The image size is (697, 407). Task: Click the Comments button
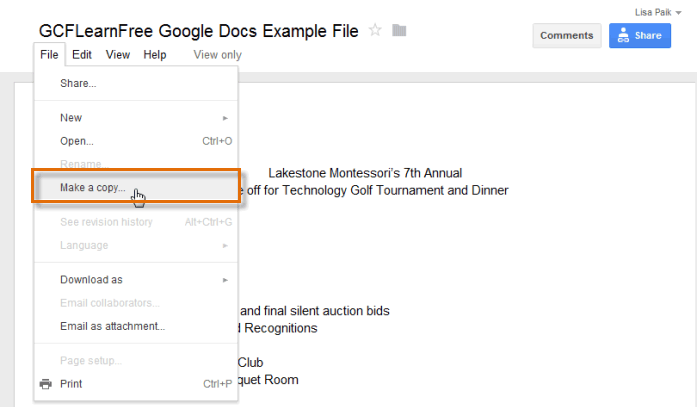point(567,36)
